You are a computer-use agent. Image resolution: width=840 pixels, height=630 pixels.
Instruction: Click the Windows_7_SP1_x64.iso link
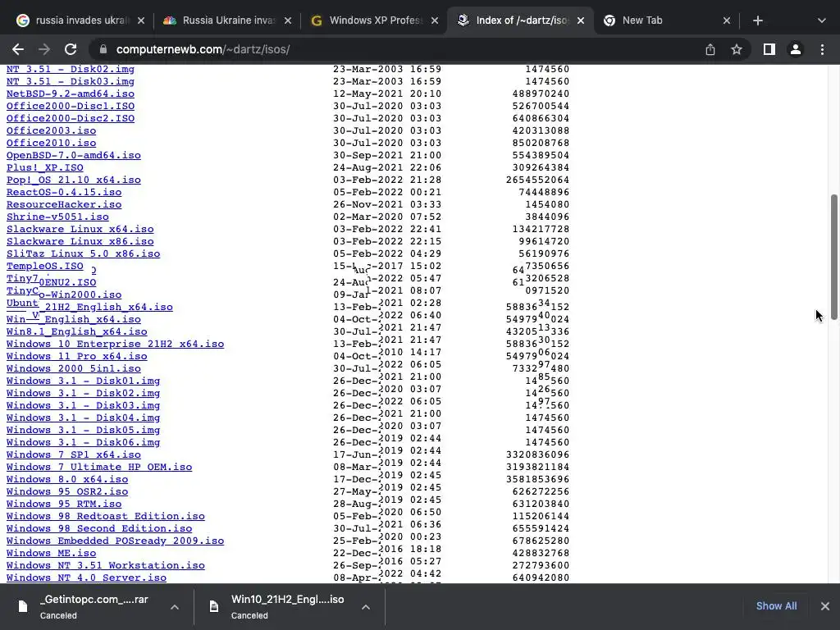tap(73, 454)
